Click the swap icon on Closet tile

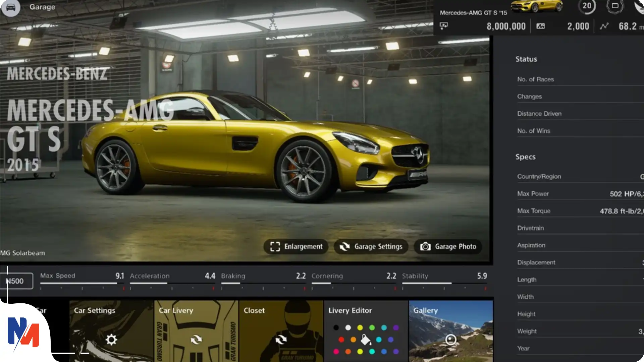281,340
